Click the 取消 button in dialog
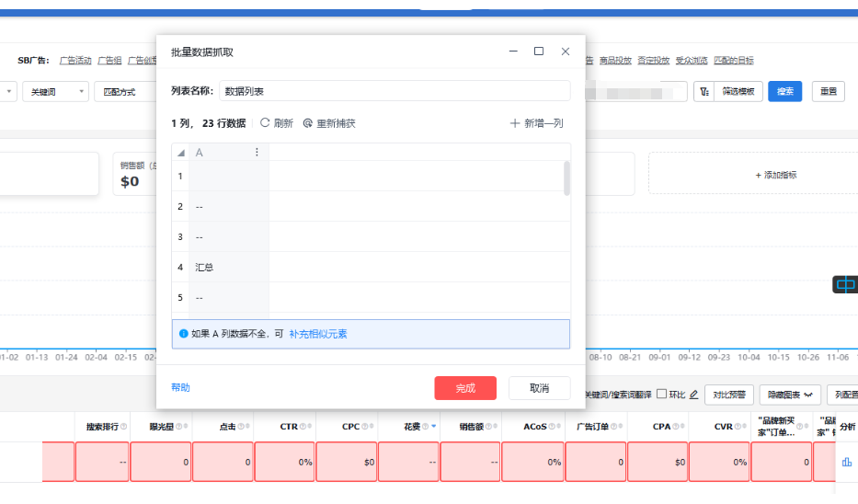 540,388
